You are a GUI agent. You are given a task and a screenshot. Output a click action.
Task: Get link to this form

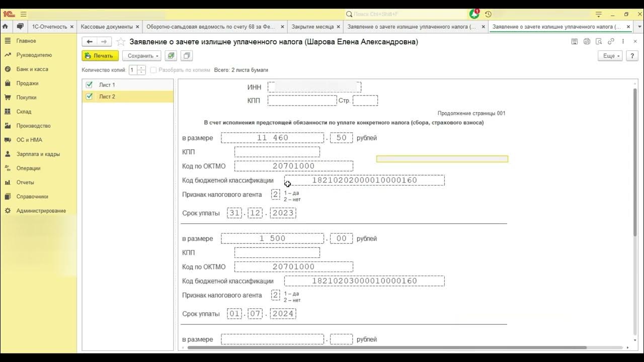pyautogui.click(x=611, y=42)
